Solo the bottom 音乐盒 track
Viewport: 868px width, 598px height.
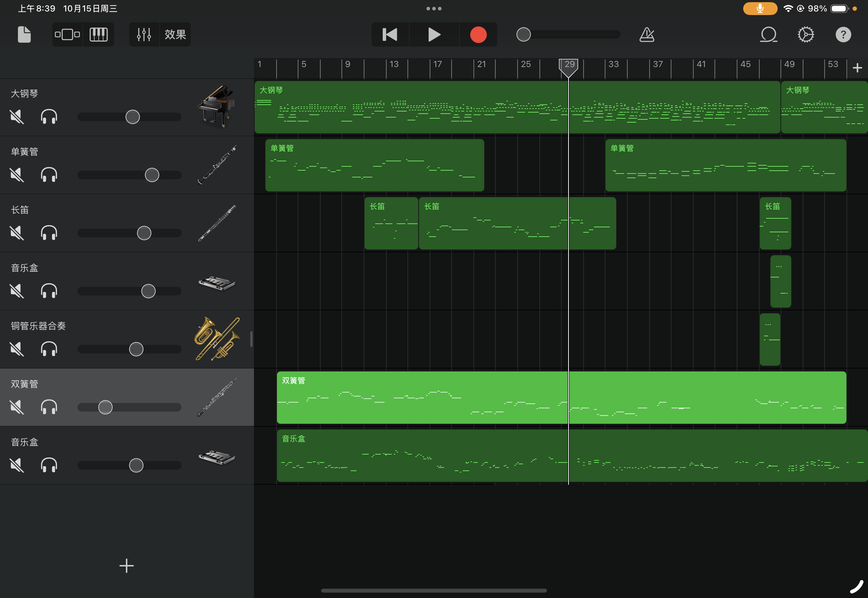49,465
